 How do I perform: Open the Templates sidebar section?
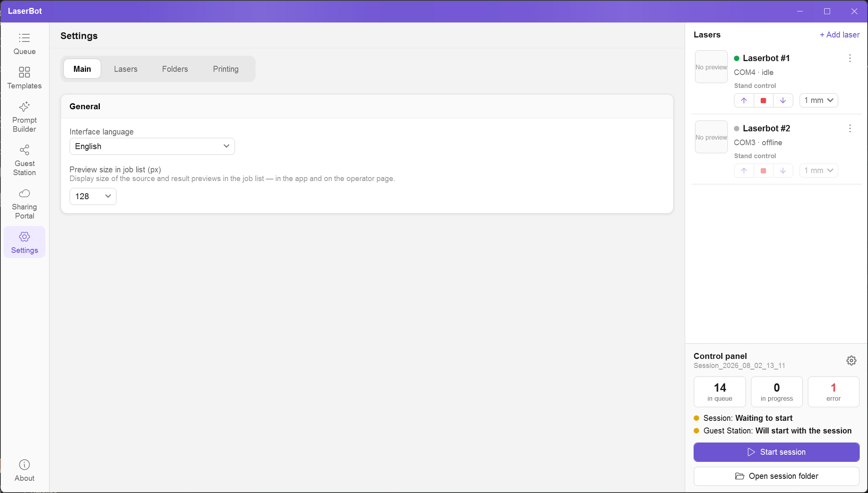(24, 78)
